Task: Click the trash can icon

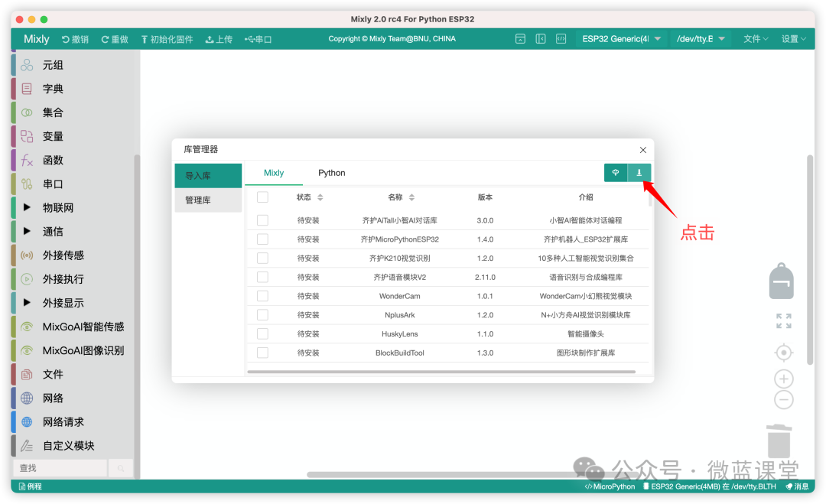Action: tap(779, 441)
